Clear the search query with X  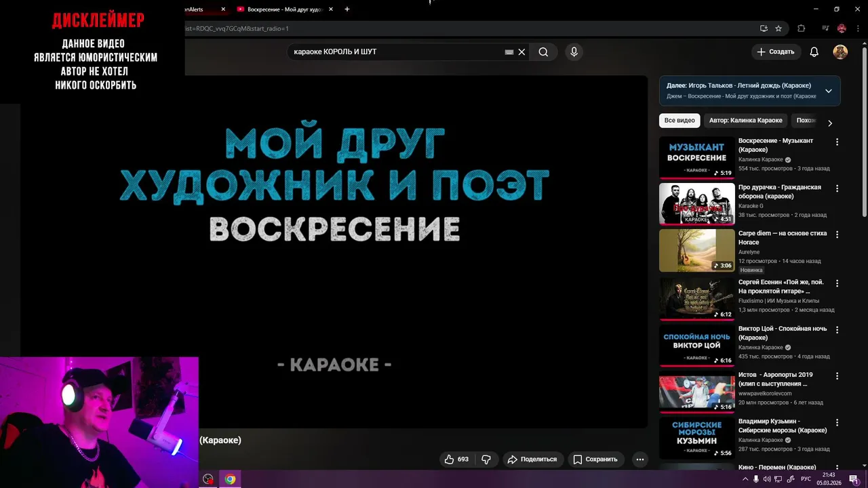click(521, 52)
